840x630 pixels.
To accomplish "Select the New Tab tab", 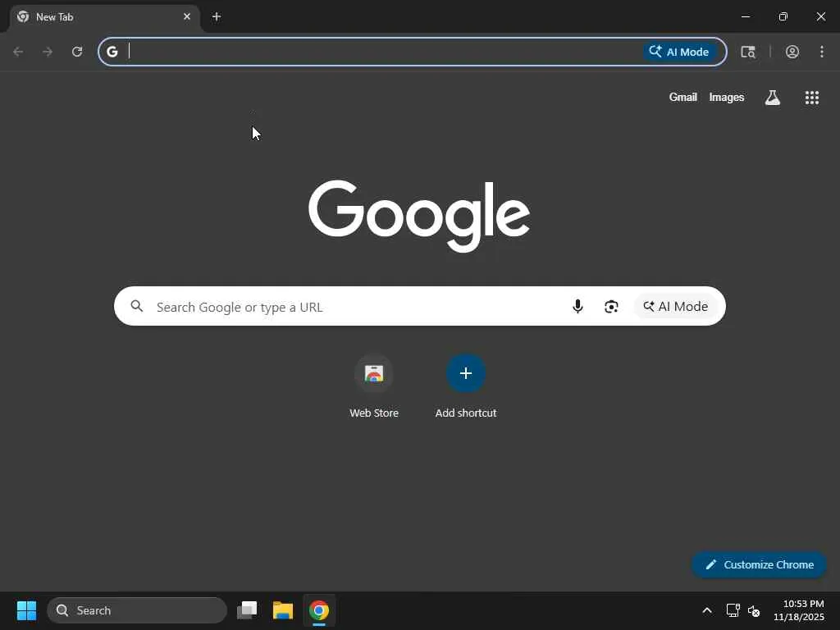I will [x=105, y=17].
